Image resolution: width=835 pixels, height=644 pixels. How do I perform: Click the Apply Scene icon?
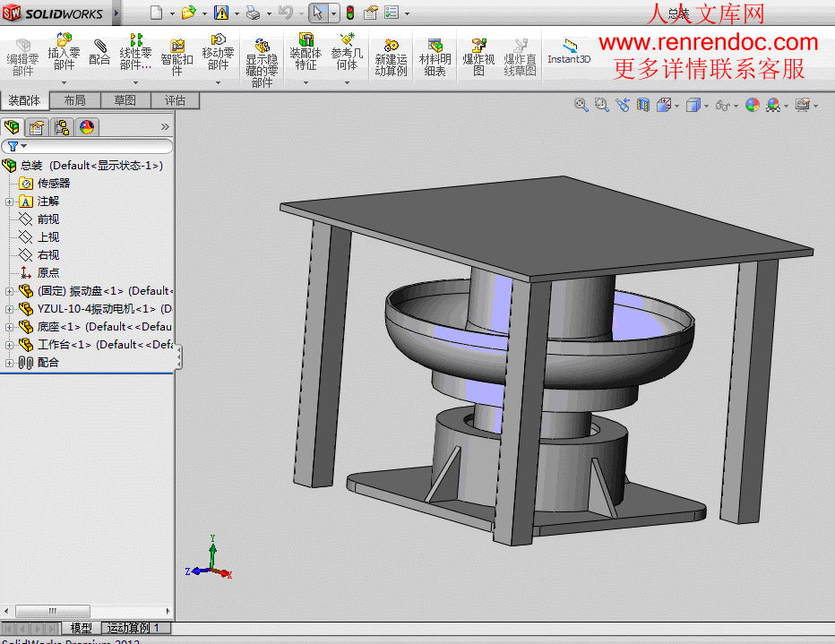point(773,105)
